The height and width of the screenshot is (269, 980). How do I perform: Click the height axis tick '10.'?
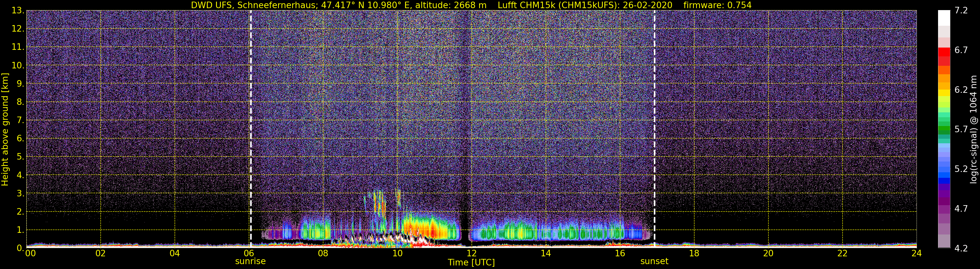[x=18, y=65]
